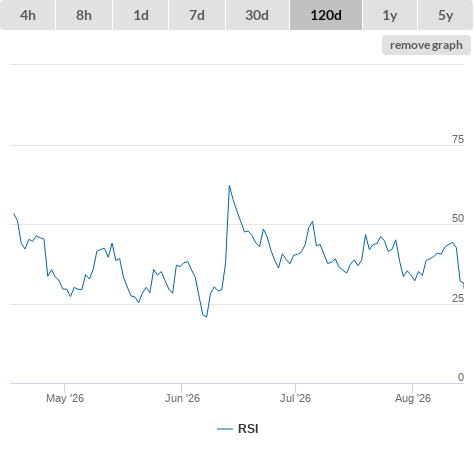The height and width of the screenshot is (455, 474).
Task: Click the 75 y-axis value label
Action: pos(458,139)
